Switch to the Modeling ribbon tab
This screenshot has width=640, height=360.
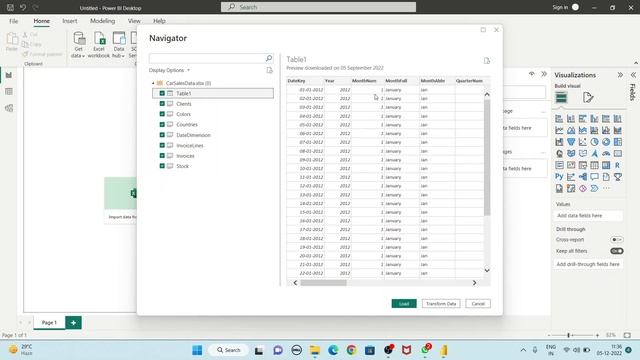(102, 21)
